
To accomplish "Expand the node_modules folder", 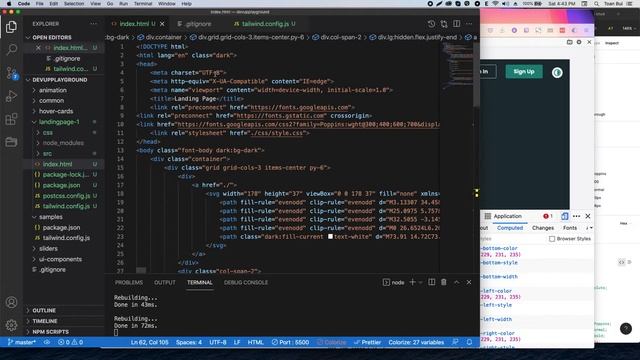I will coord(63,143).
